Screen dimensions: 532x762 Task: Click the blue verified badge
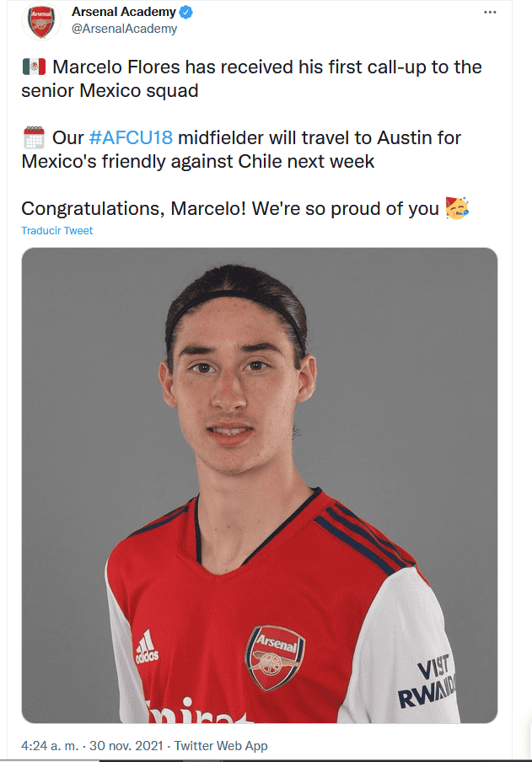[x=187, y=13]
